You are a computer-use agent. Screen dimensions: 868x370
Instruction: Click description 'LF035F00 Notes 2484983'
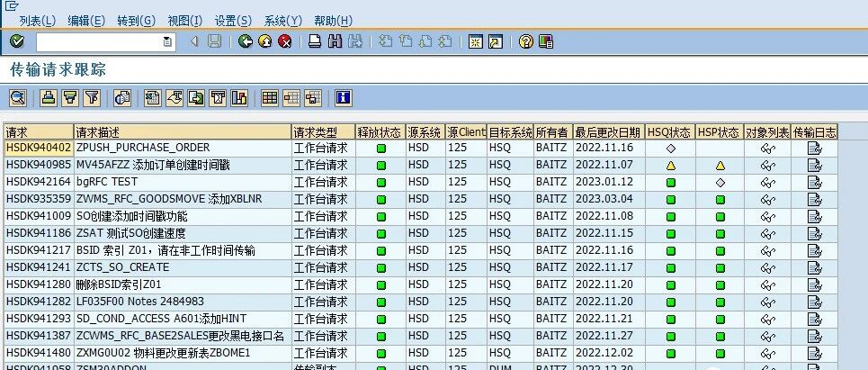coord(140,302)
